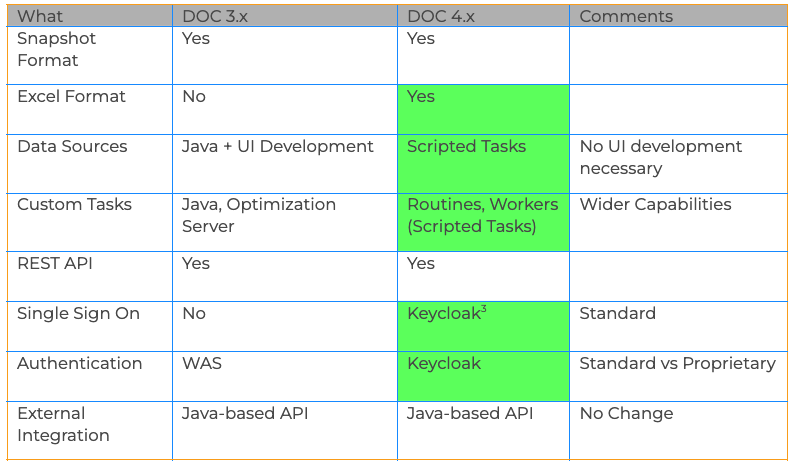Click the green 'Yes' cell for Excel Format
The image size is (796, 467).
click(483, 109)
